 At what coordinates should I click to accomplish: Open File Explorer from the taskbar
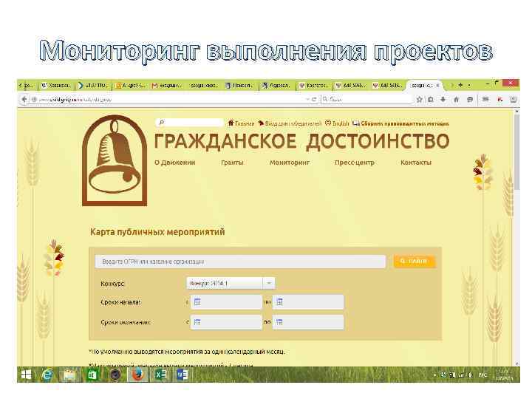coord(69,375)
